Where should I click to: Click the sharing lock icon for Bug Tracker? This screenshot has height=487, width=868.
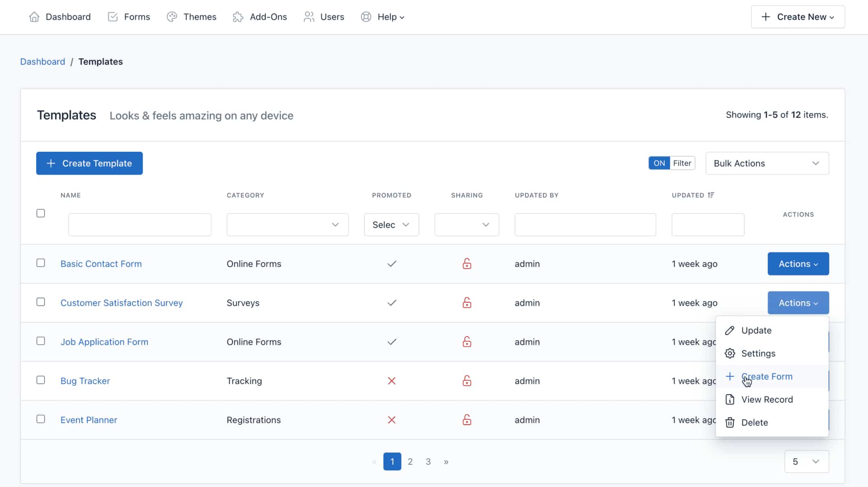467,381
